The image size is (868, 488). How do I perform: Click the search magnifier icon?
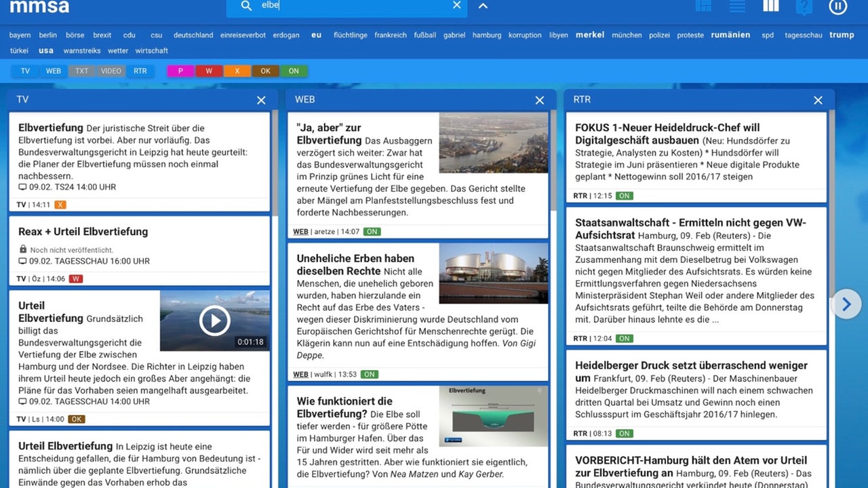click(x=246, y=5)
